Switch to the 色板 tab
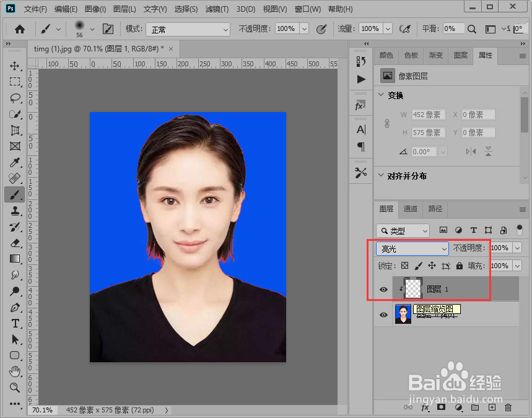 click(411, 55)
